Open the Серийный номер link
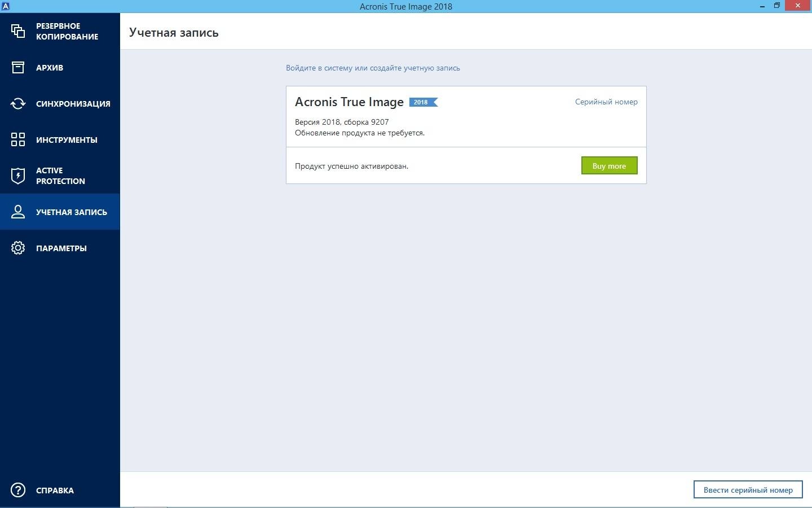The image size is (812, 508). (606, 102)
